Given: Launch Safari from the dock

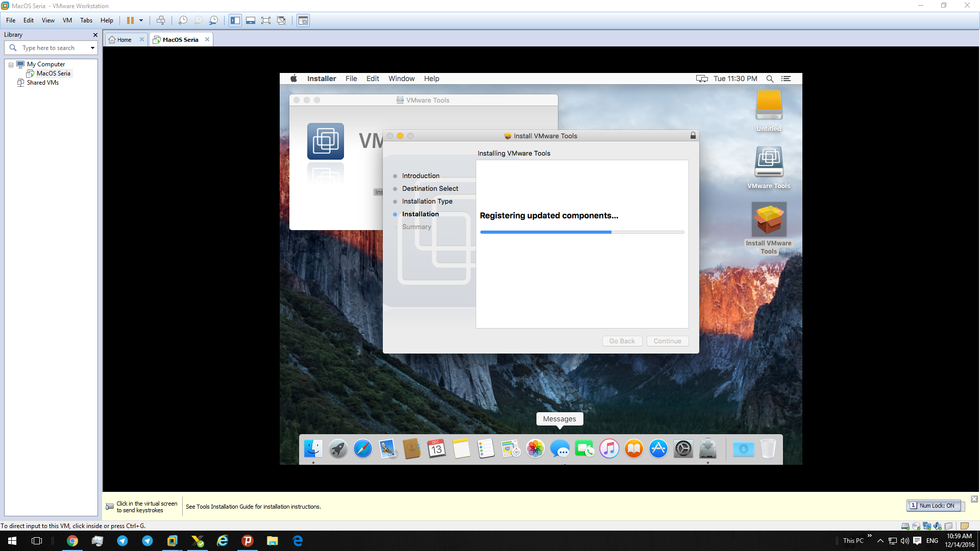Looking at the screenshot, I should point(363,449).
